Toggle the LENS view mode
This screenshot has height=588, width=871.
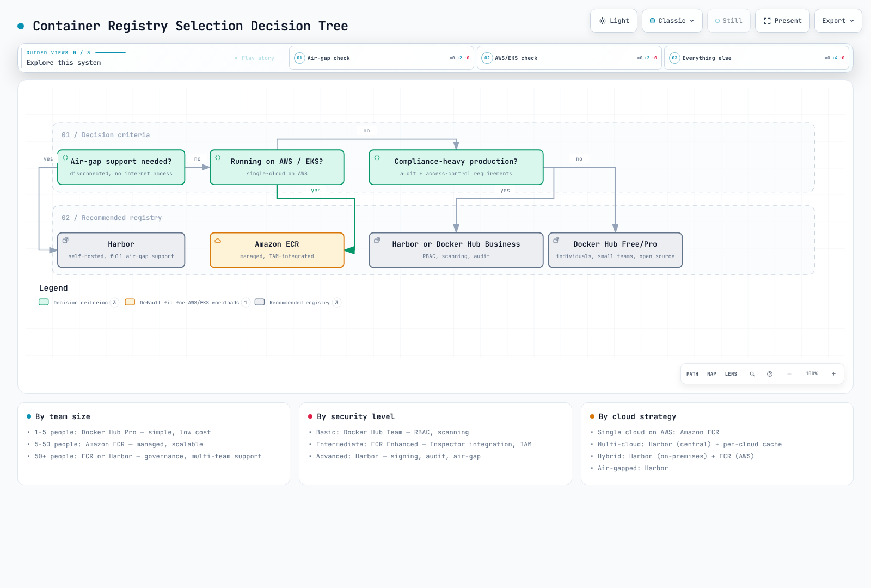coord(731,374)
